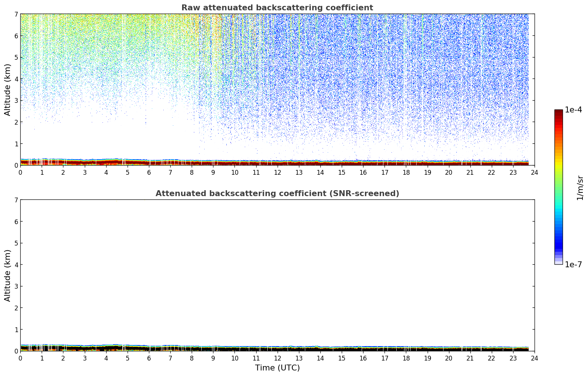Screen dimensions: 588x376
Task: Click the "Attenuated backscattering coefficient (SNR-screened)" title
Action: tap(277, 194)
